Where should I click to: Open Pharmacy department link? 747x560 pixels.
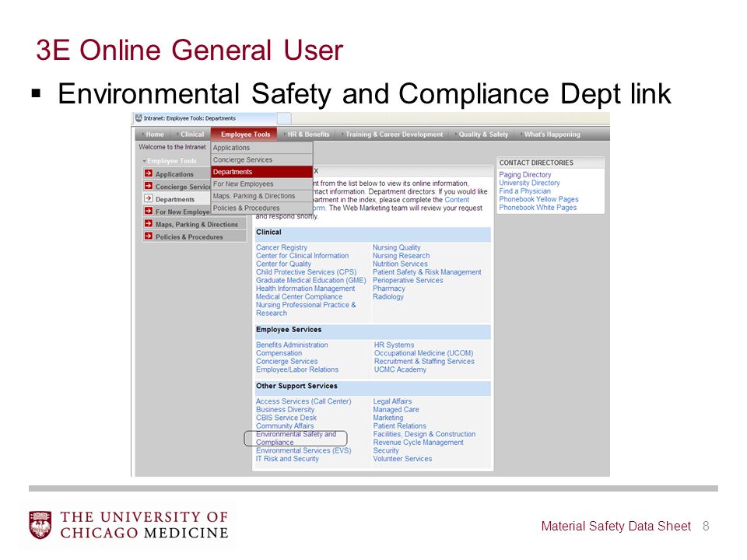tap(389, 289)
